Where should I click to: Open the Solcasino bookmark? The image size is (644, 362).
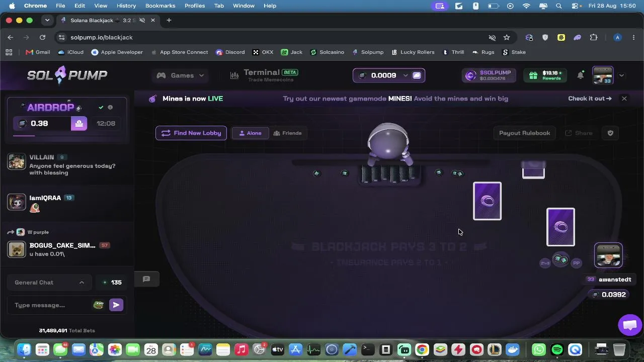tap(327, 52)
